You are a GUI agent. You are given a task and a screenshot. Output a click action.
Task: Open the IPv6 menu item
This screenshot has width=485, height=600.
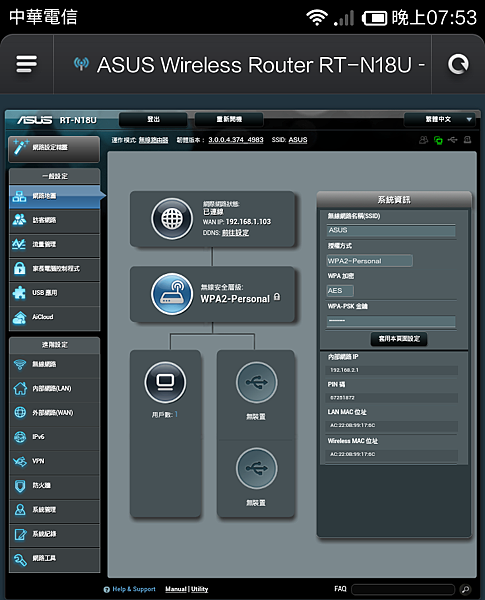pos(54,437)
